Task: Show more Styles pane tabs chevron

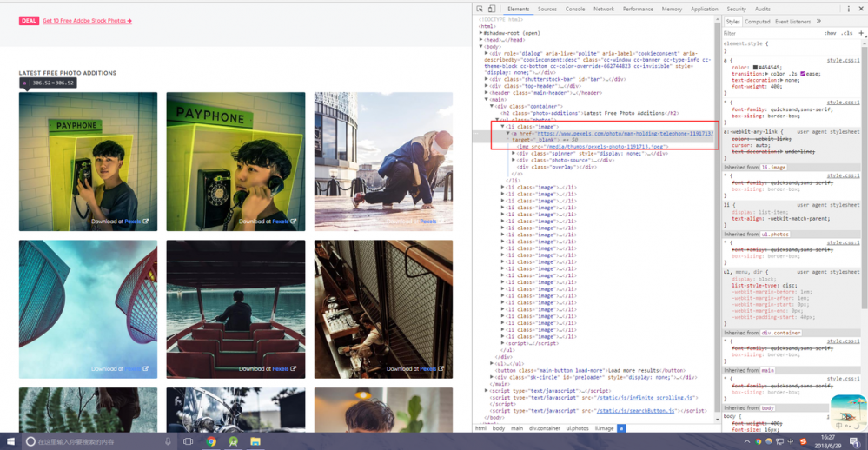Action: [x=818, y=21]
